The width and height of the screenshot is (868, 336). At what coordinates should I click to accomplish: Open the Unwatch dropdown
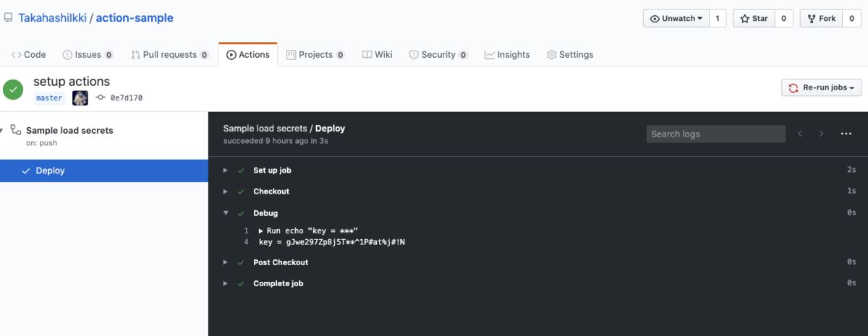675,18
